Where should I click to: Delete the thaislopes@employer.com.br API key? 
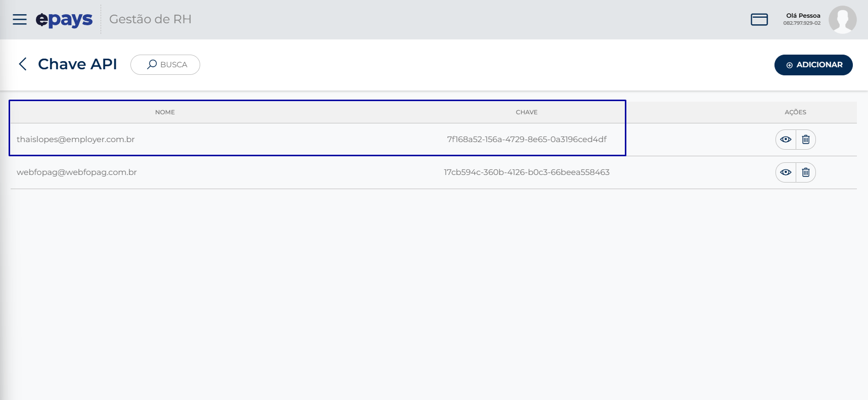click(806, 140)
